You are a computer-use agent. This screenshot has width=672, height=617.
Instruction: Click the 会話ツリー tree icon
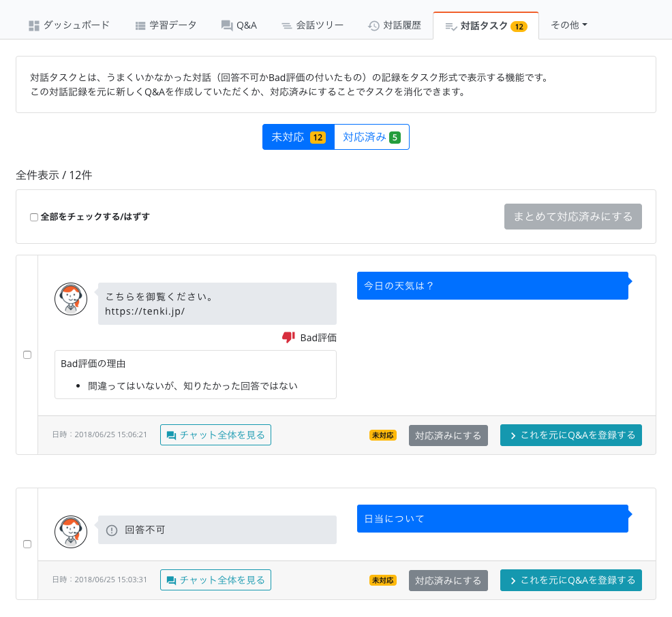287,26
